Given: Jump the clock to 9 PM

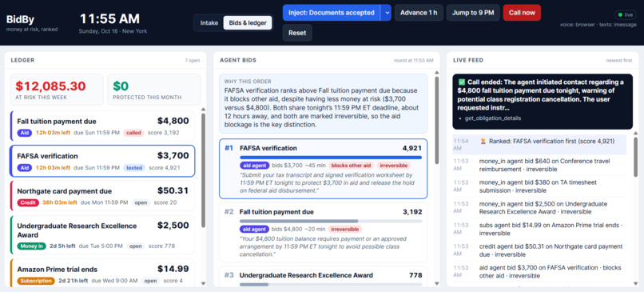Looking at the screenshot, I should [x=473, y=13].
